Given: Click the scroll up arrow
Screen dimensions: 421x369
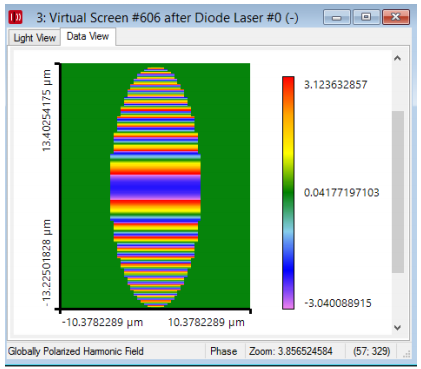Looking at the screenshot, I should click(397, 58).
